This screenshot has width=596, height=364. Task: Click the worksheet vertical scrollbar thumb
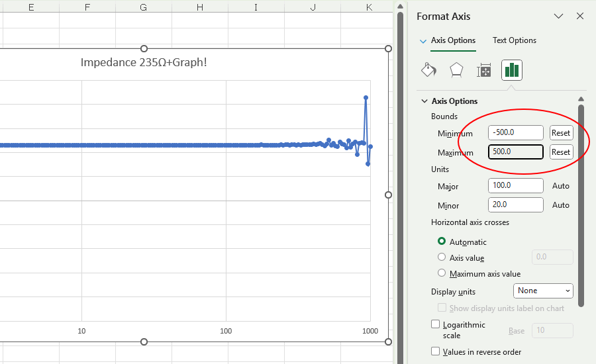click(400, 188)
